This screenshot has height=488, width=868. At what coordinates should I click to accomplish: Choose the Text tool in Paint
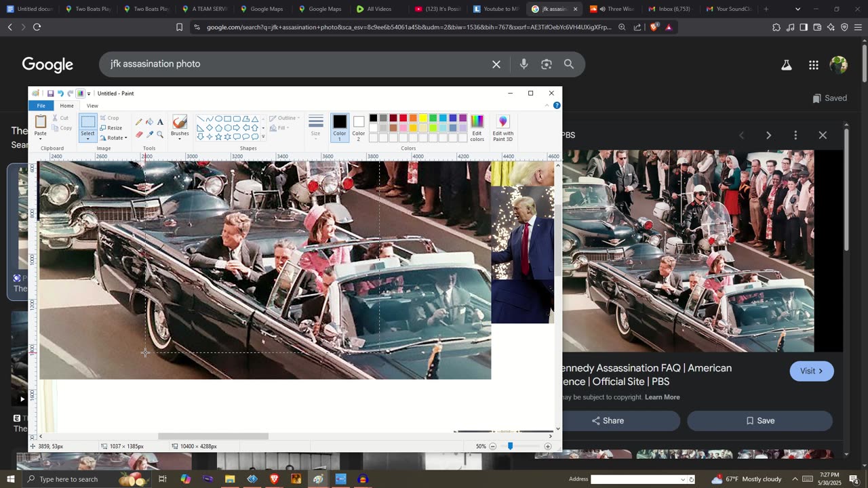(x=160, y=122)
